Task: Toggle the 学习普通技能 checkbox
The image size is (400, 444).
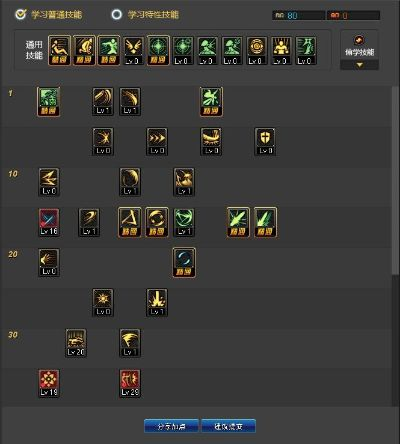Action: (21, 14)
